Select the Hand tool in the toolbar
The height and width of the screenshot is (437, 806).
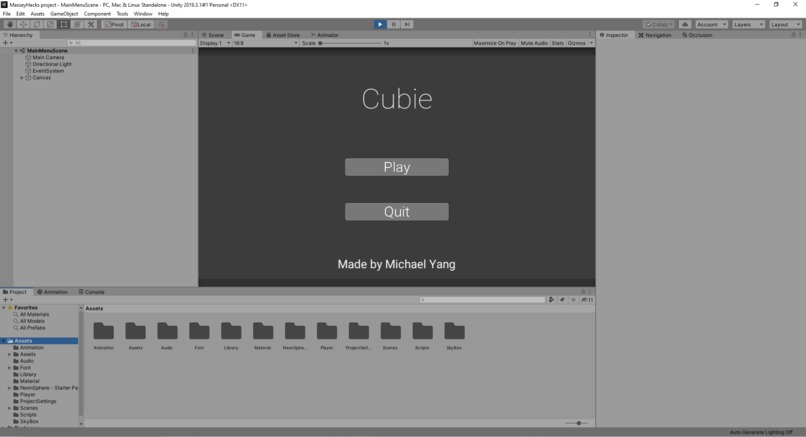click(x=10, y=24)
